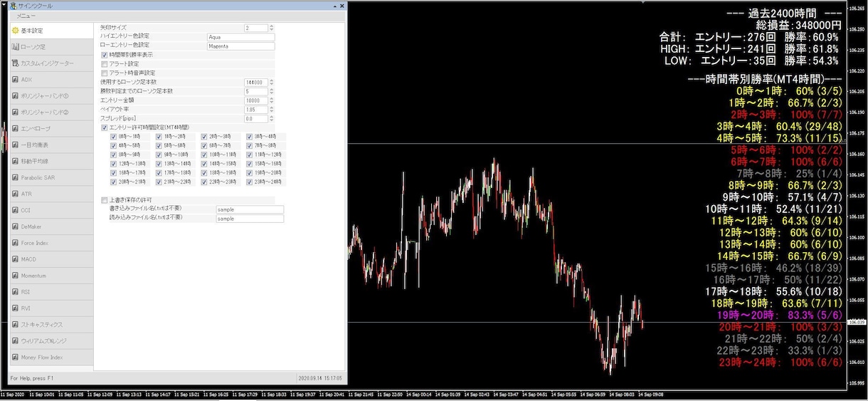
Task: Click the 総損益:348000円 text on the chart
Action: (x=798, y=25)
